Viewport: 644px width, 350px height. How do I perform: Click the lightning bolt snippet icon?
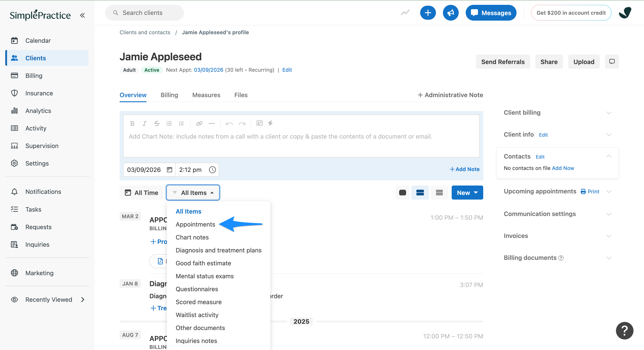click(x=270, y=123)
